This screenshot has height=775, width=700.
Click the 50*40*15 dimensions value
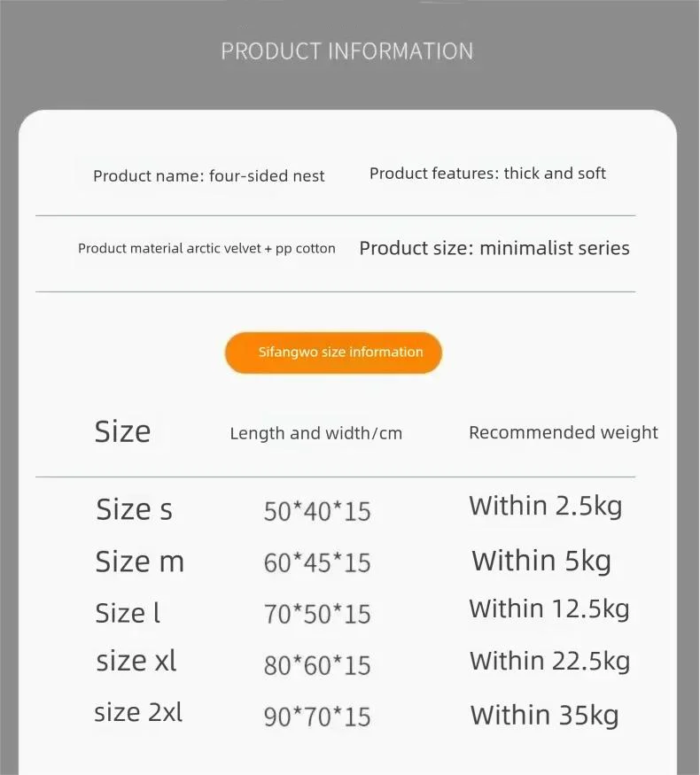[x=316, y=511]
